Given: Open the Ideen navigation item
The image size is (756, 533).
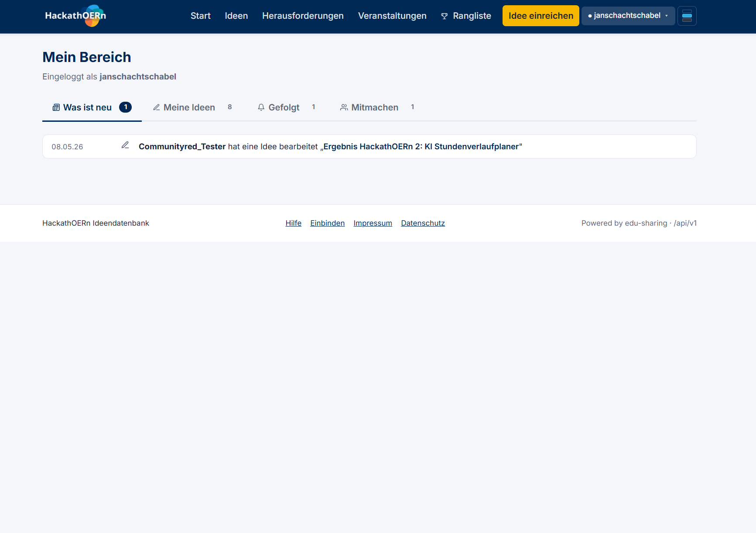Looking at the screenshot, I should 236,16.
